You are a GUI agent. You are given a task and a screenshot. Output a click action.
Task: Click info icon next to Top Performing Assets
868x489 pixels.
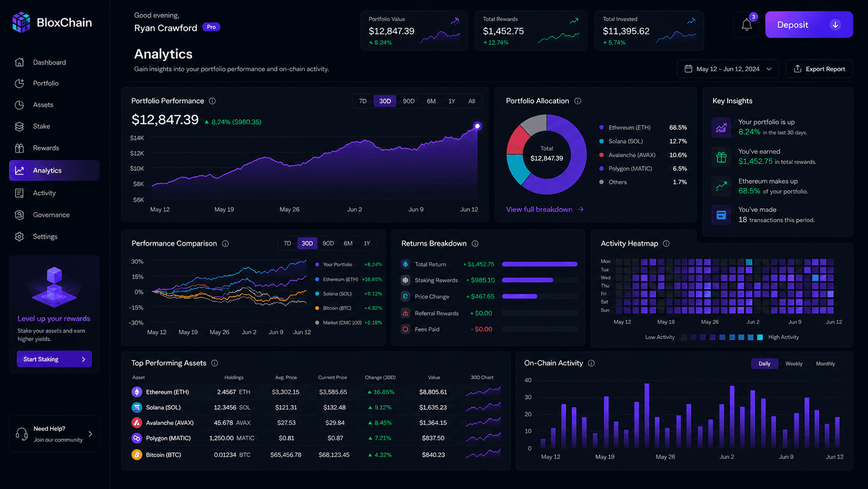pyautogui.click(x=214, y=363)
